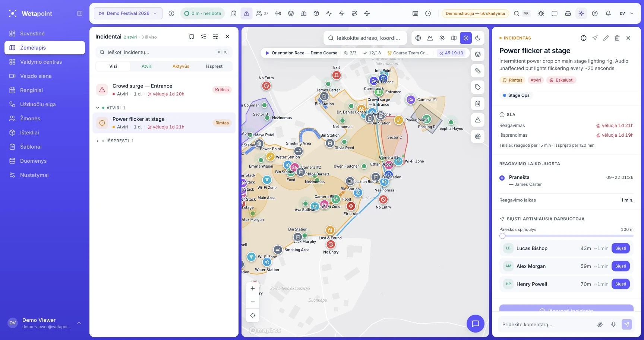
Task: Click the microphone icon in comment box
Action: pyautogui.click(x=613, y=324)
